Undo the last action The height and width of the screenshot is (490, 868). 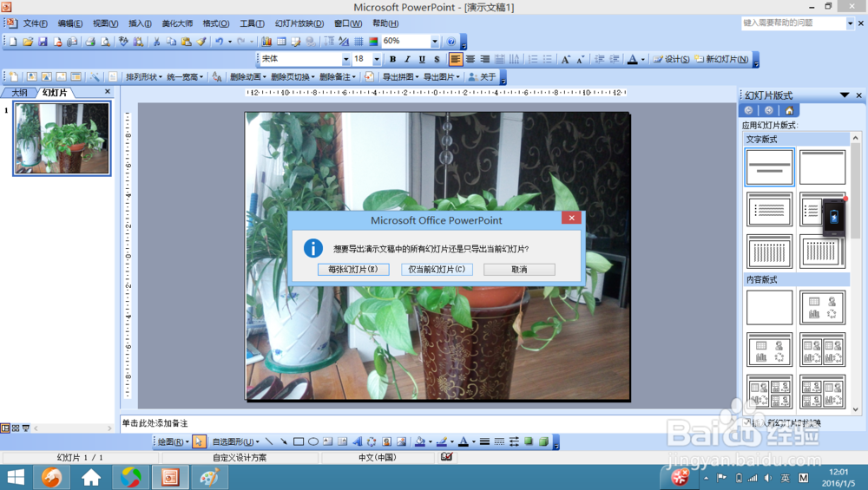(x=220, y=42)
